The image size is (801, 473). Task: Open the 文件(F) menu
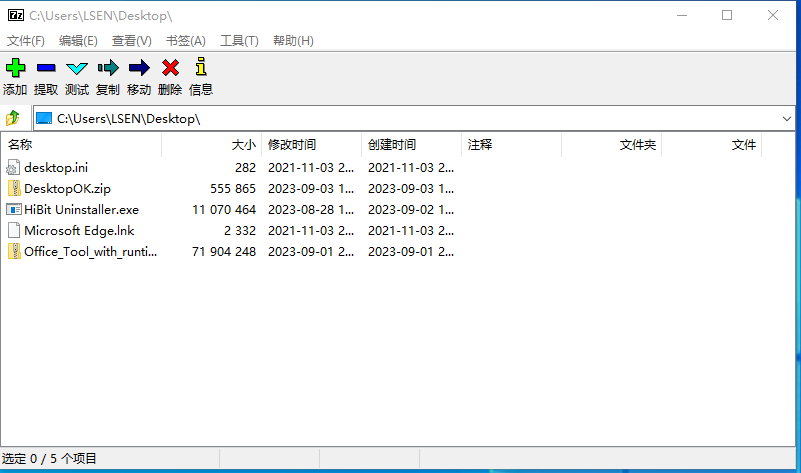(26, 40)
